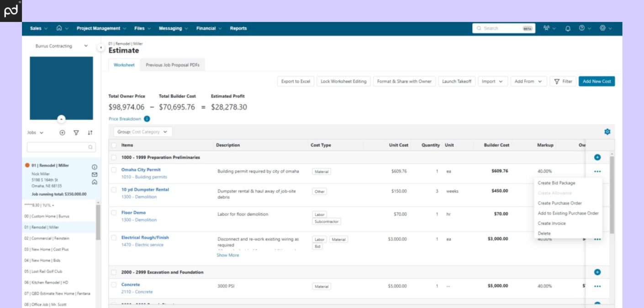The height and width of the screenshot is (308, 644).
Task: Add a new job with plus icon
Action: [x=63, y=133]
